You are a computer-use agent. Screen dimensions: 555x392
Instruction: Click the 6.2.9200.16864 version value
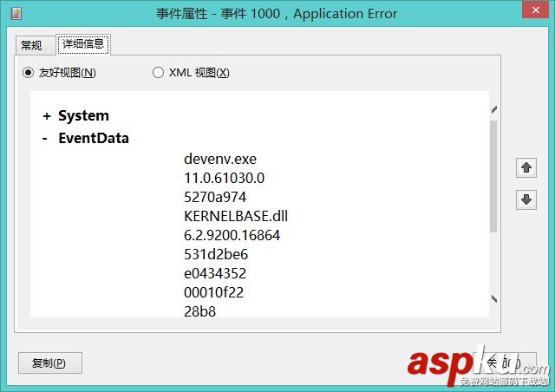click(232, 235)
